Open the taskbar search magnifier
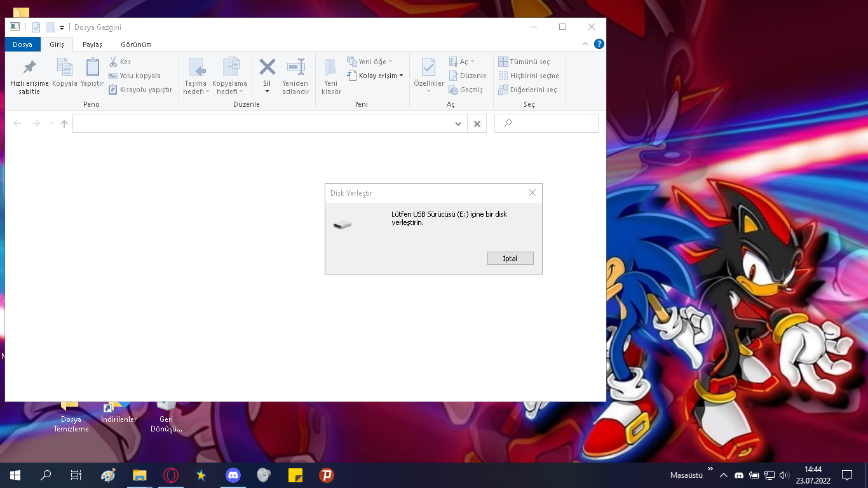868x488 pixels. tap(46, 475)
